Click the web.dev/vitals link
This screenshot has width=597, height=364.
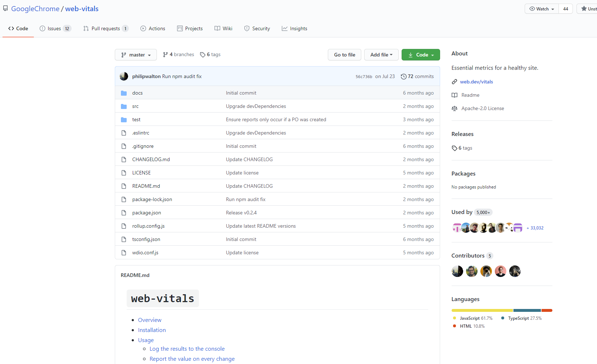pos(476,82)
